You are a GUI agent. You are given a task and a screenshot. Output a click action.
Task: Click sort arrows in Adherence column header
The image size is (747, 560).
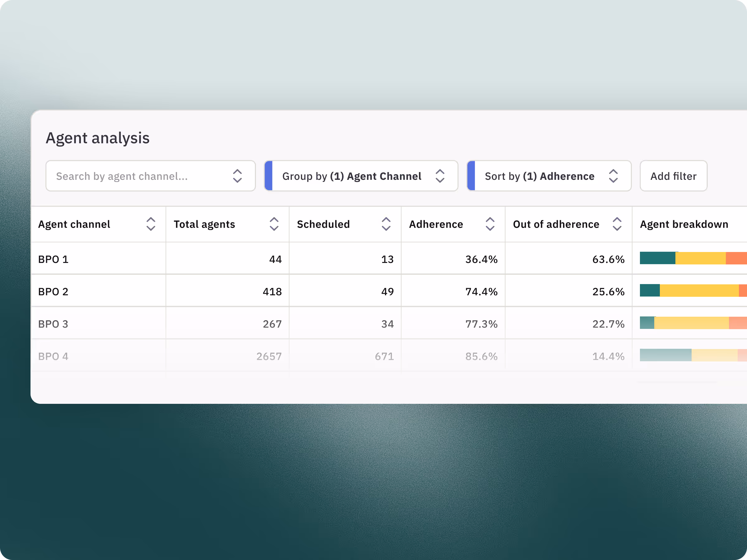pyautogui.click(x=490, y=224)
